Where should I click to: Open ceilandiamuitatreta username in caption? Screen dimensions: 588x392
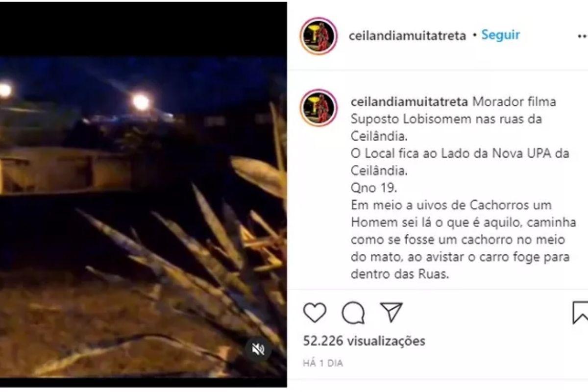coord(410,103)
